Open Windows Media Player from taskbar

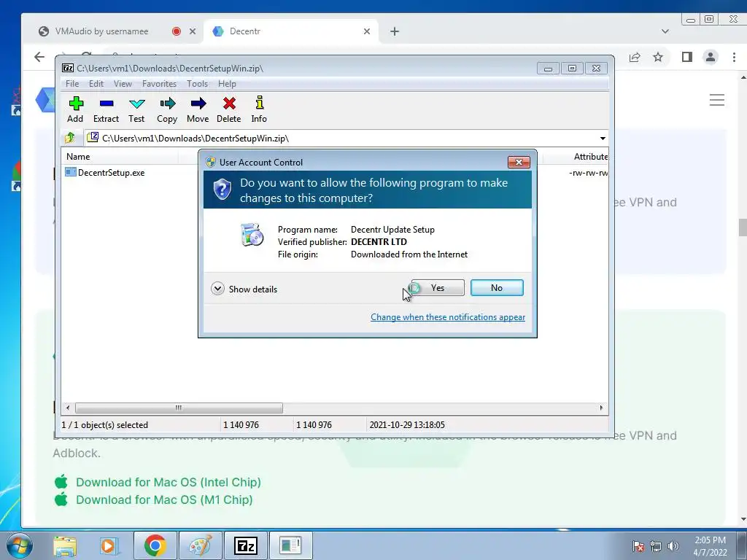(x=109, y=545)
